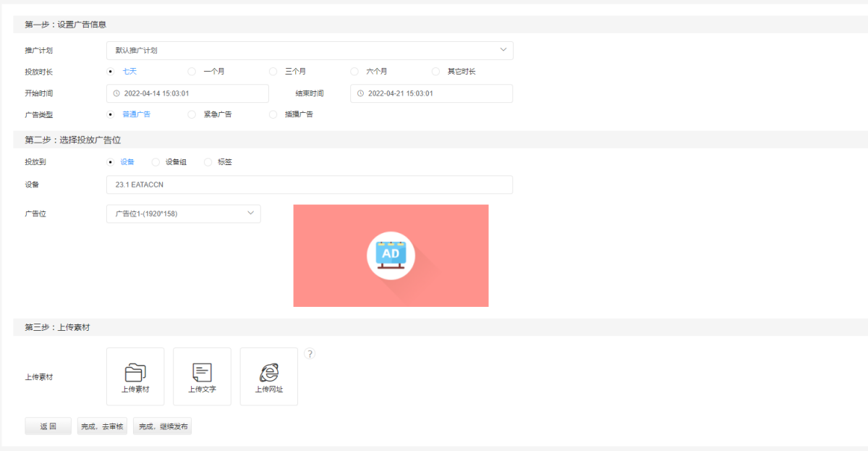Image resolution: width=868 pixels, height=451 pixels.
Task: Select 标签 as delivery target
Action: coord(208,162)
